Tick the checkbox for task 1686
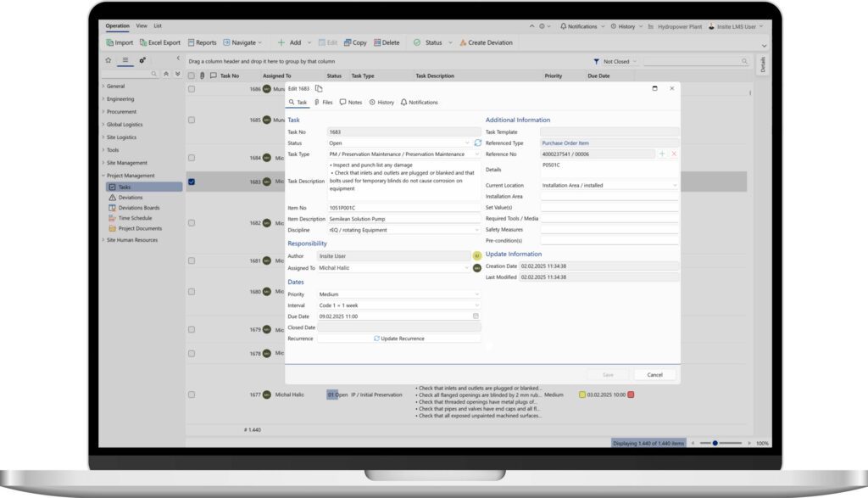 [192, 89]
